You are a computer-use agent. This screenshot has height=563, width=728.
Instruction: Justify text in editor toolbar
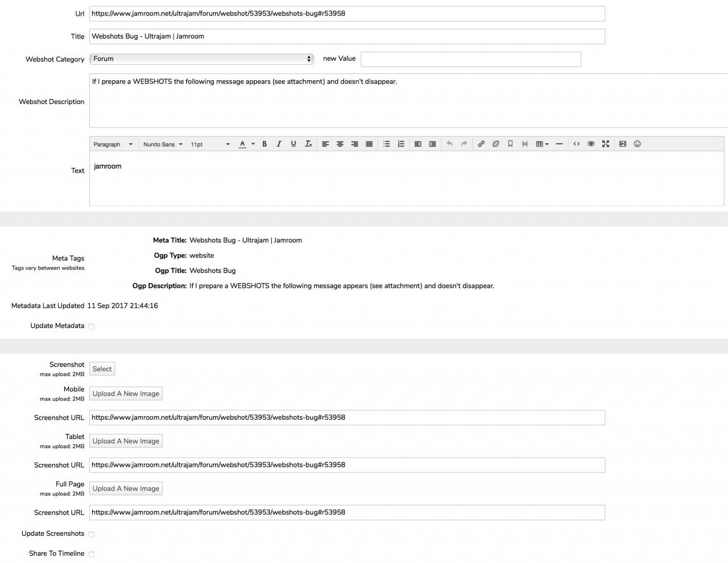click(369, 144)
